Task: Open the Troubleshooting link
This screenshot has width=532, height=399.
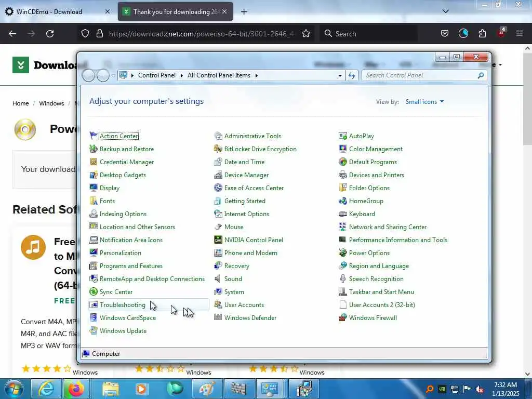Action: (123, 305)
